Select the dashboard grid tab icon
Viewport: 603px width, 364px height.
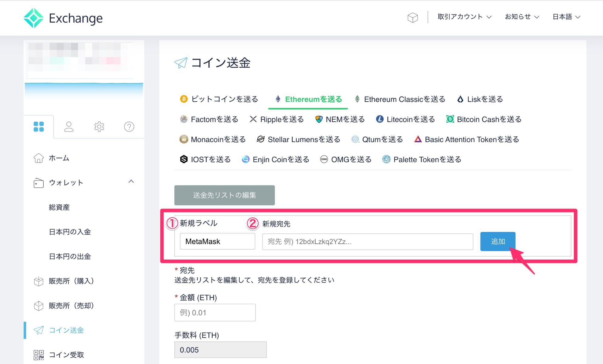pyautogui.click(x=39, y=127)
